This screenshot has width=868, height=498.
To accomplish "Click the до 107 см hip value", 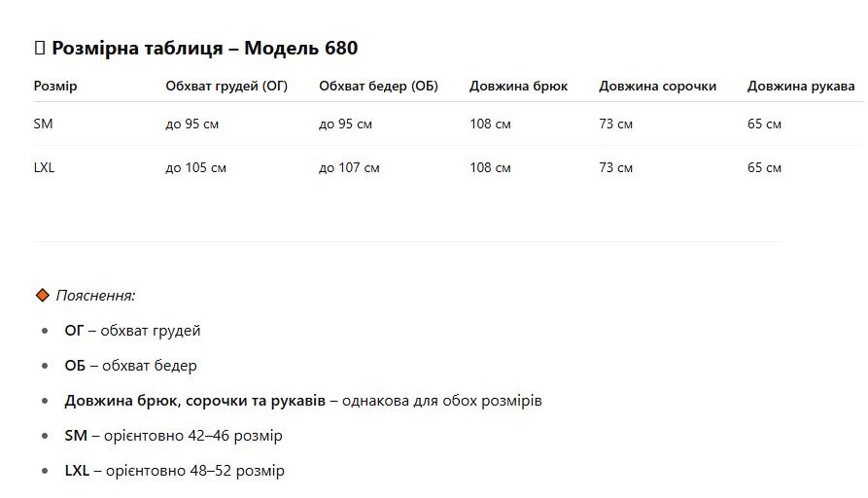I will (x=349, y=167).
